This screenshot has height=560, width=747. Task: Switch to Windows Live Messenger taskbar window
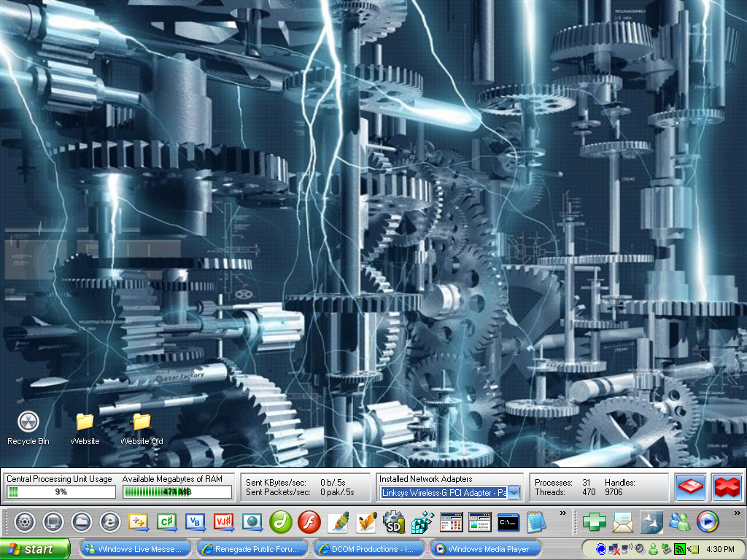coord(136,549)
